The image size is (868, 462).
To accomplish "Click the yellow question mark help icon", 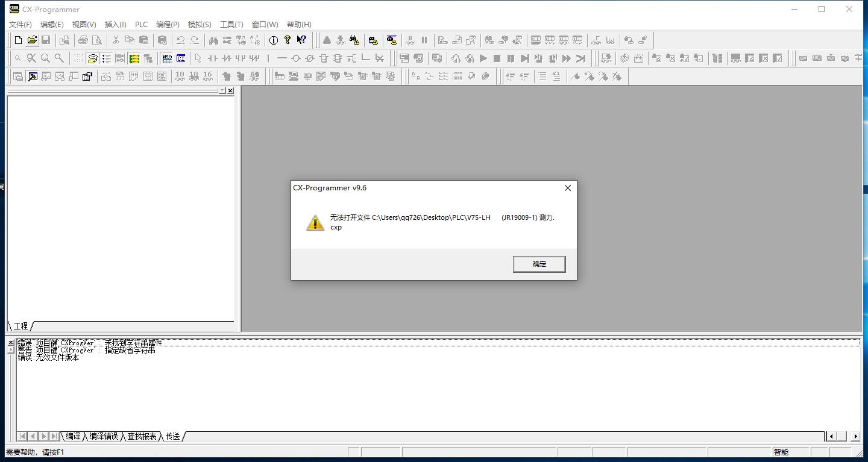I will pyautogui.click(x=287, y=40).
